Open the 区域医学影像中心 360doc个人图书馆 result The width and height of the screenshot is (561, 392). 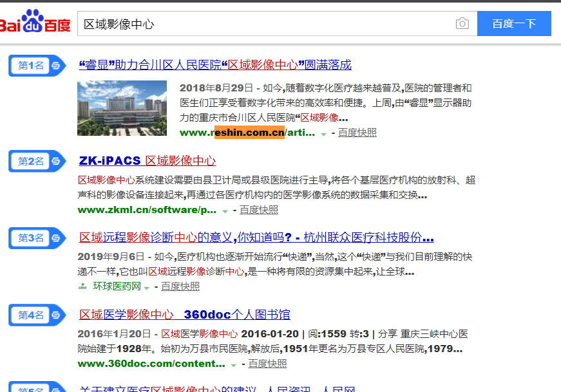coord(185,314)
